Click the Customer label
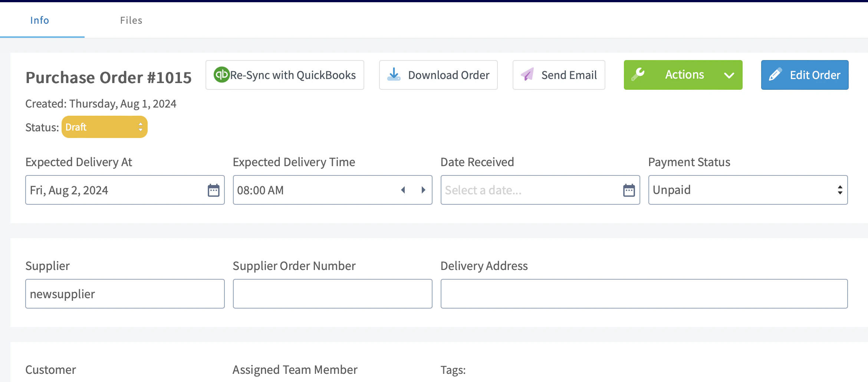Image resolution: width=868 pixels, height=382 pixels. pos(50,370)
